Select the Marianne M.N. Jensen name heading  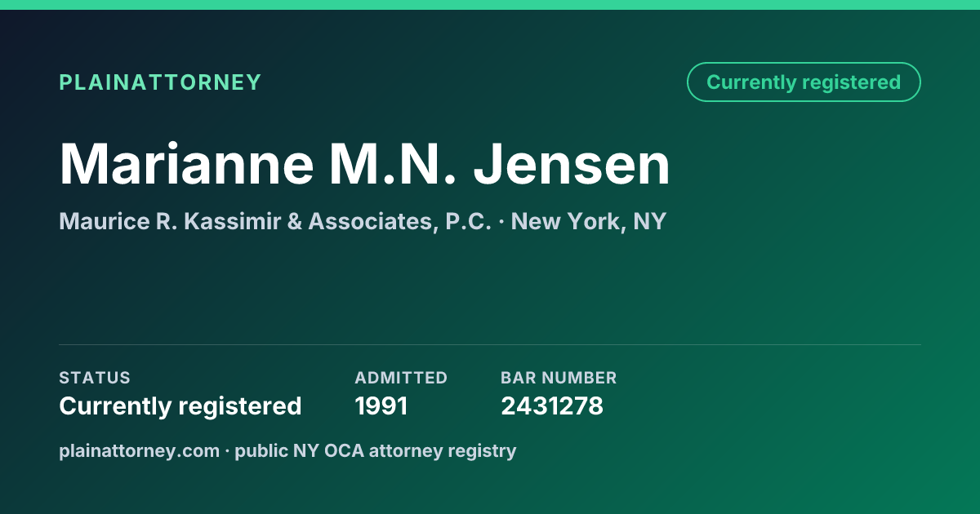click(365, 164)
